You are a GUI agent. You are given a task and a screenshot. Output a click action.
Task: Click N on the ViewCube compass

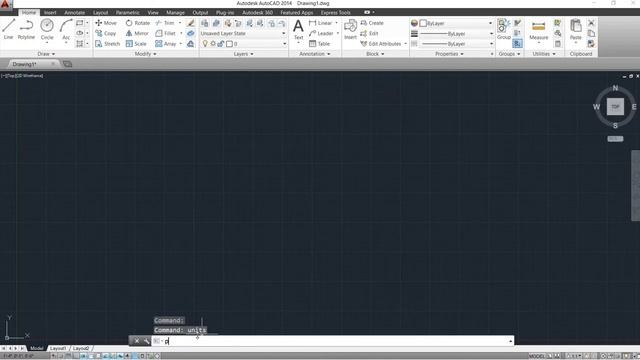[615, 88]
